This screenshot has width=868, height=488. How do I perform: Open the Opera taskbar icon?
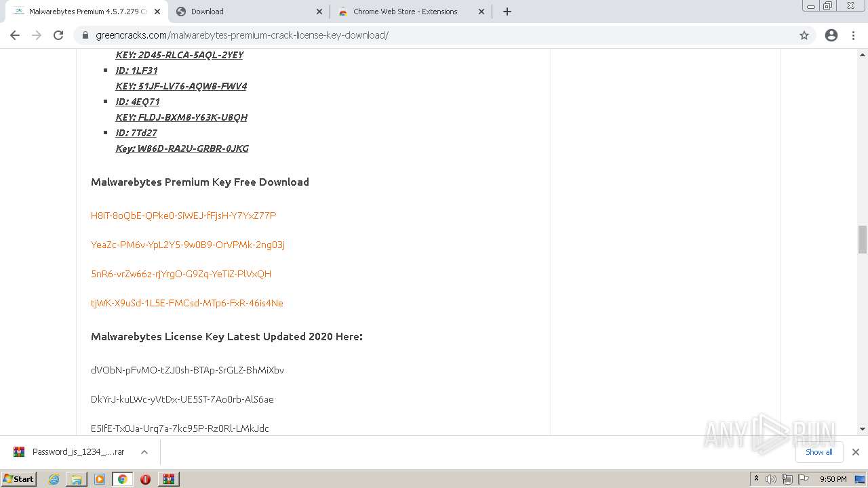(145, 479)
